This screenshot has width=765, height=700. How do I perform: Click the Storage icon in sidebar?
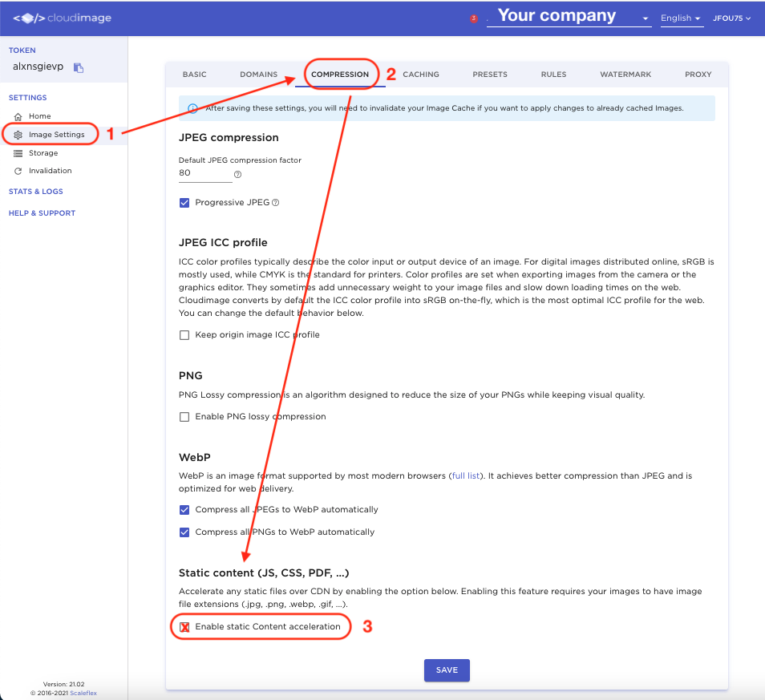[x=18, y=153]
